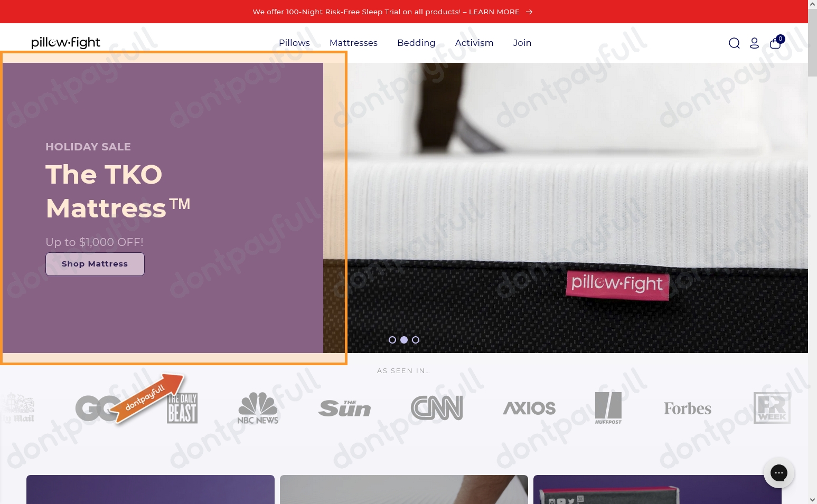817x504 pixels.
Task: Open the shopping cart bag icon
Action: coord(775,43)
